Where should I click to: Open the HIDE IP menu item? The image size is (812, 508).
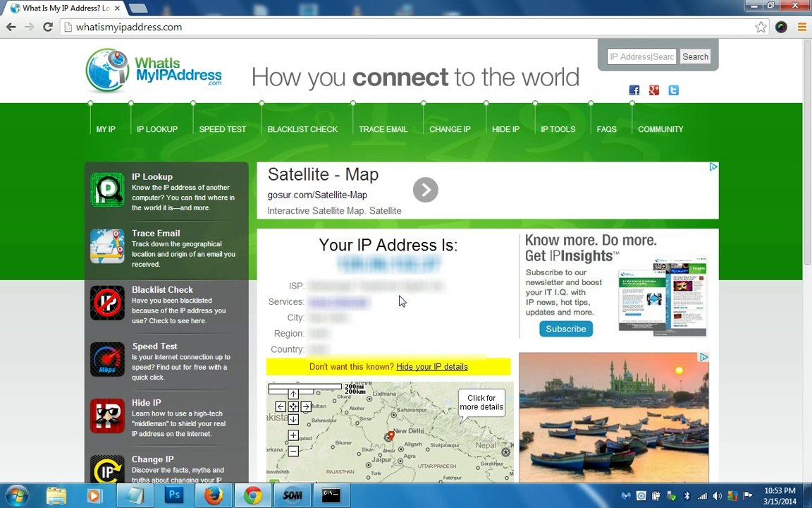coord(505,129)
